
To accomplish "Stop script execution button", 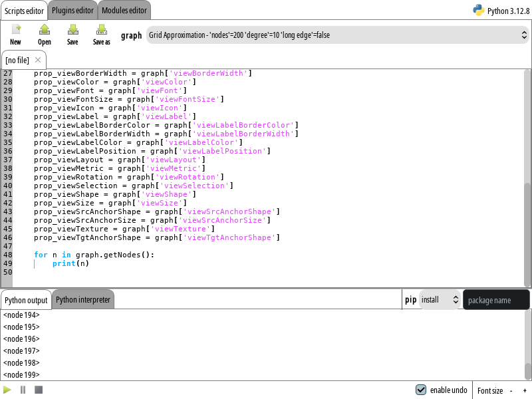I will (39, 390).
